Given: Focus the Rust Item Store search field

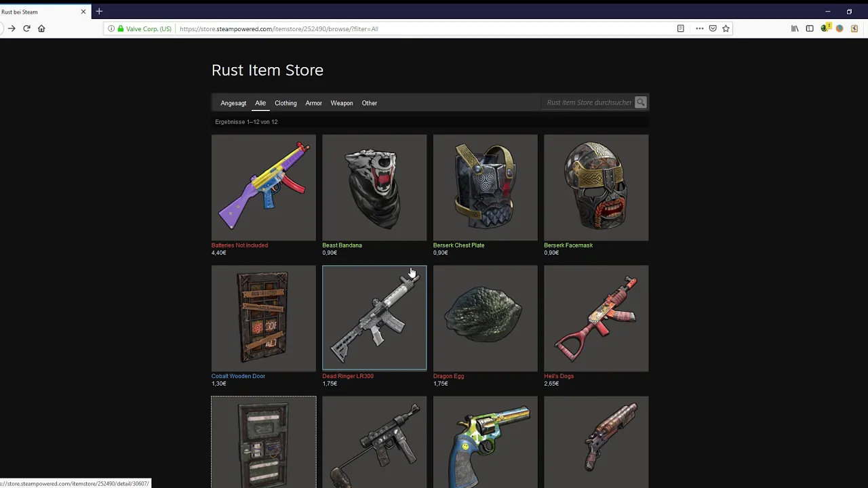Looking at the screenshot, I should (589, 102).
